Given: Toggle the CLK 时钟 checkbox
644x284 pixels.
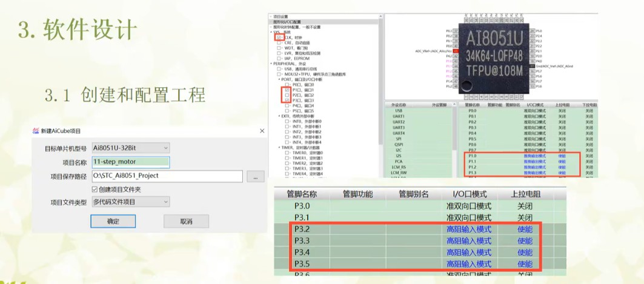Looking at the screenshot, I should click(x=279, y=38).
